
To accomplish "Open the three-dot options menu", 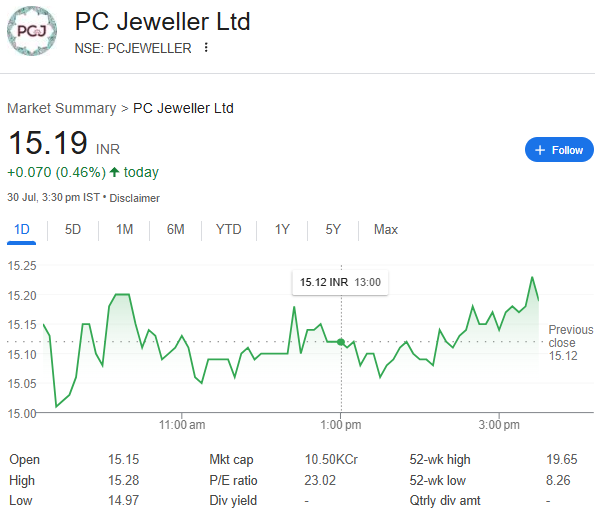I will pos(206,47).
